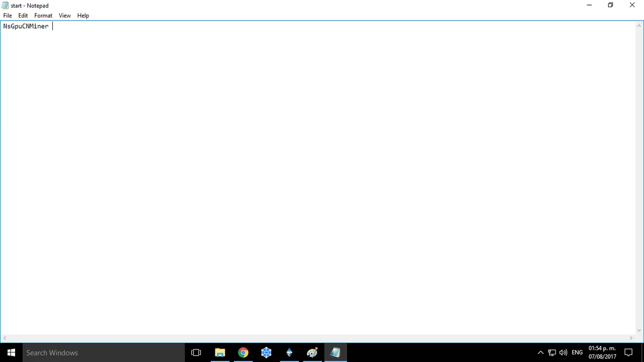Click the Notepad icon in the title bar
Viewport: 644px width, 362px height.
click(x=5, y=6)
